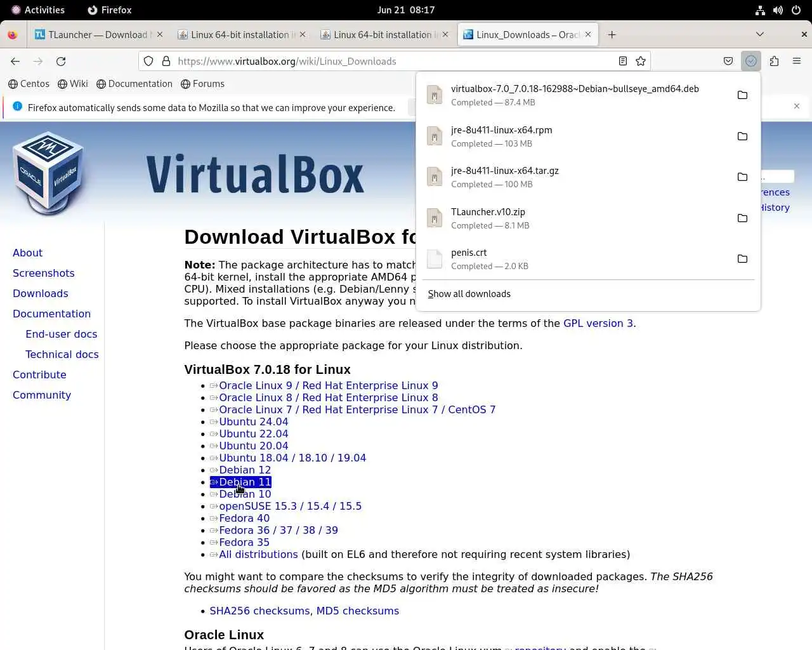The width and height of the screenshot is (812, 650).
Task: Open Downloads in the sidebar
Action: (41, 293)
